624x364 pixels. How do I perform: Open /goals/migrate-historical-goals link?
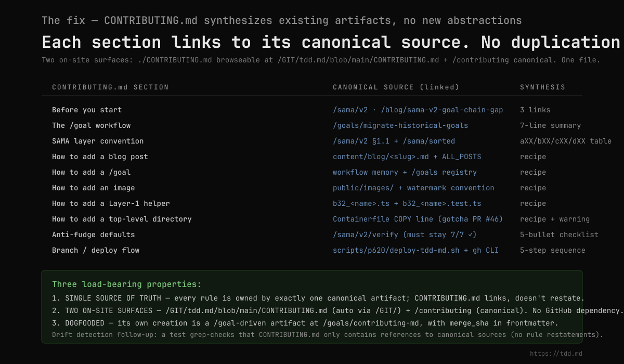tap(400, 125)
